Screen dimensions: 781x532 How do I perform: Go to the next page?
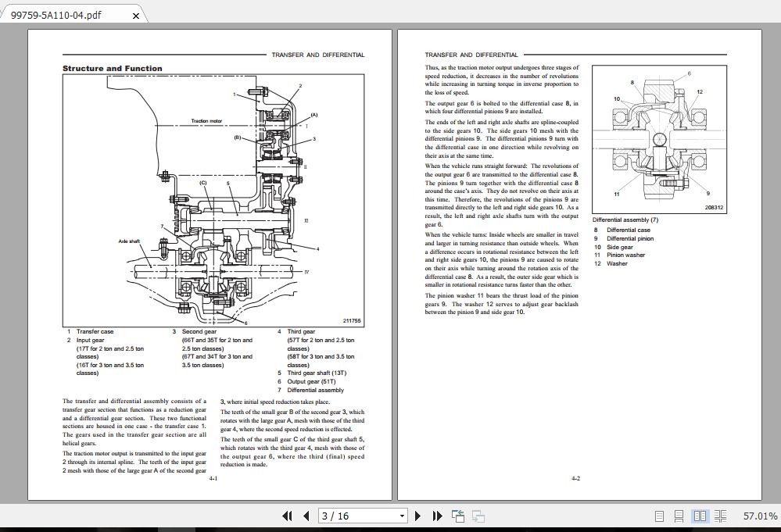(417, 516)
